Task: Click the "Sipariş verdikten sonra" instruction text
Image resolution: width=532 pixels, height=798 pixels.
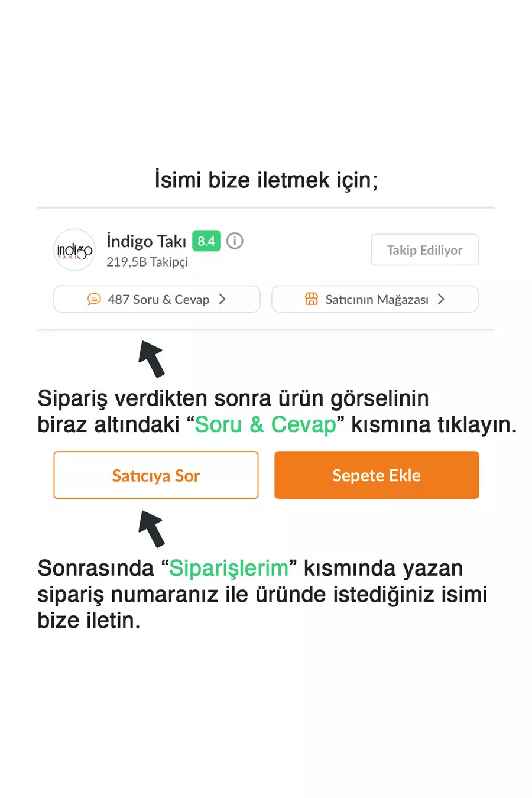Action: (x=233, y=398)
